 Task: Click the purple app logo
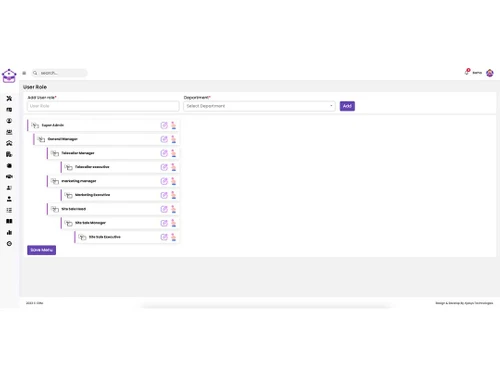9,76
